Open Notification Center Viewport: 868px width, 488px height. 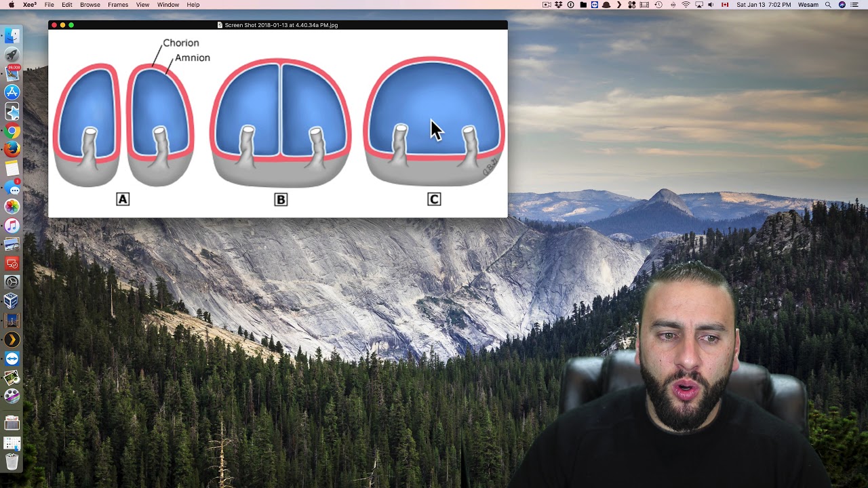click(x=854, y=5)
